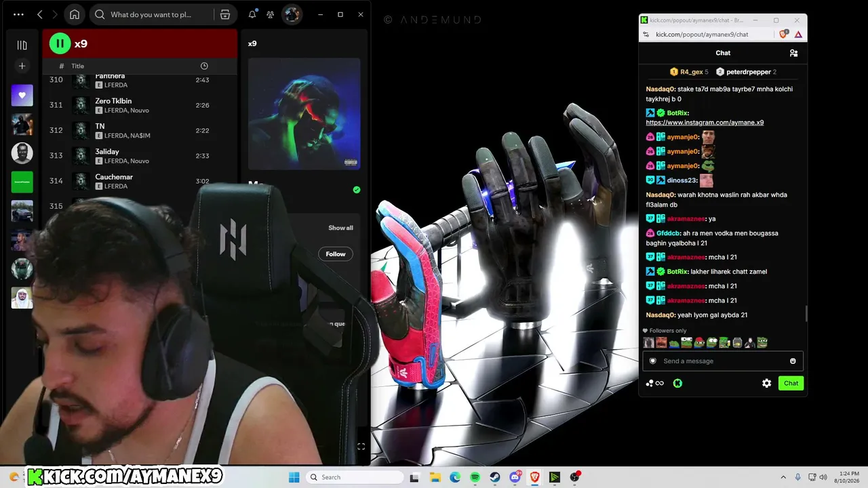Go to the Spotify Home page
The width and height of the screenshot is (868, 488).
(75, 14)
